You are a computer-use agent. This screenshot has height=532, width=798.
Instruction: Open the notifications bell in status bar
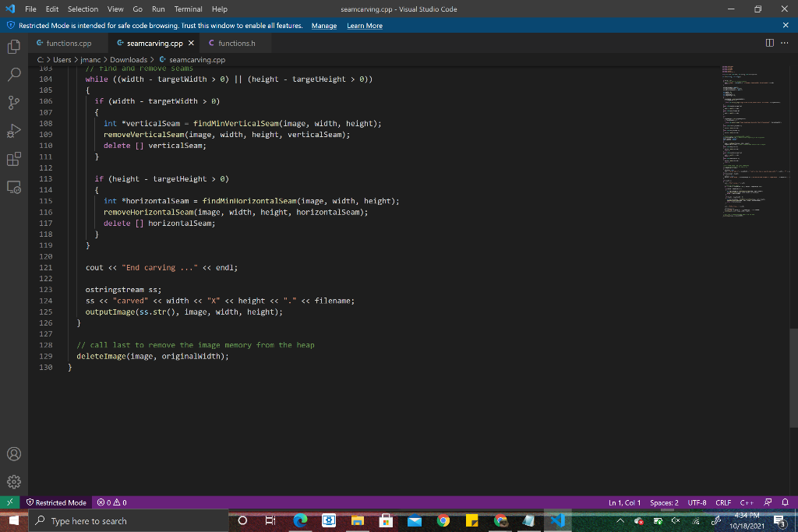click(786, 502)
